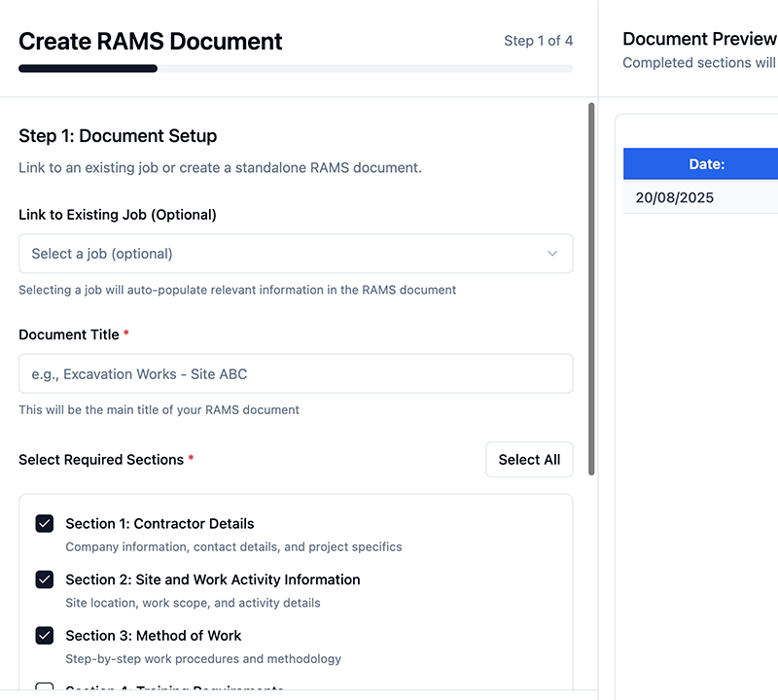Click the blue 'Date:' column header in the preview
778x700 pixels.
706,164
